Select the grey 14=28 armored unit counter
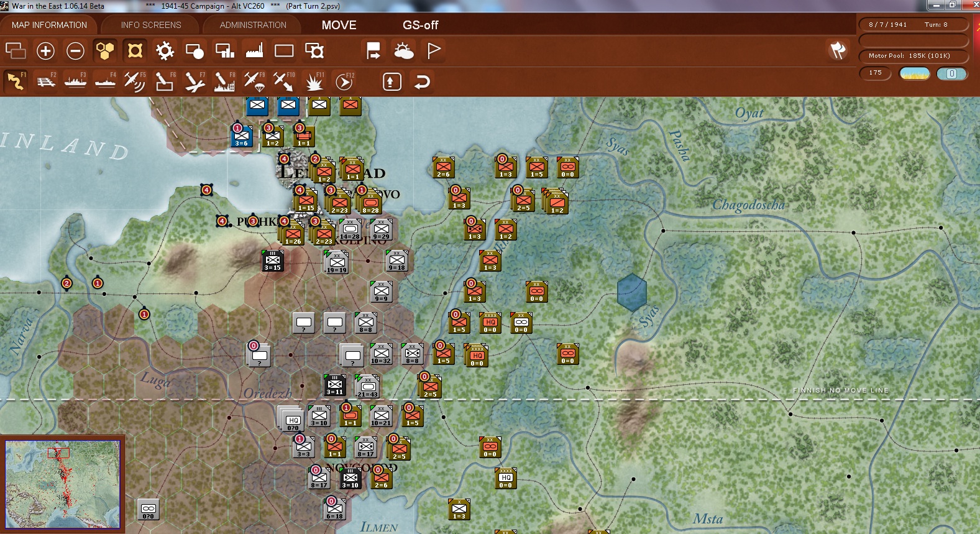The height and width of the screenshot is (534, 980). pos(350,229)
